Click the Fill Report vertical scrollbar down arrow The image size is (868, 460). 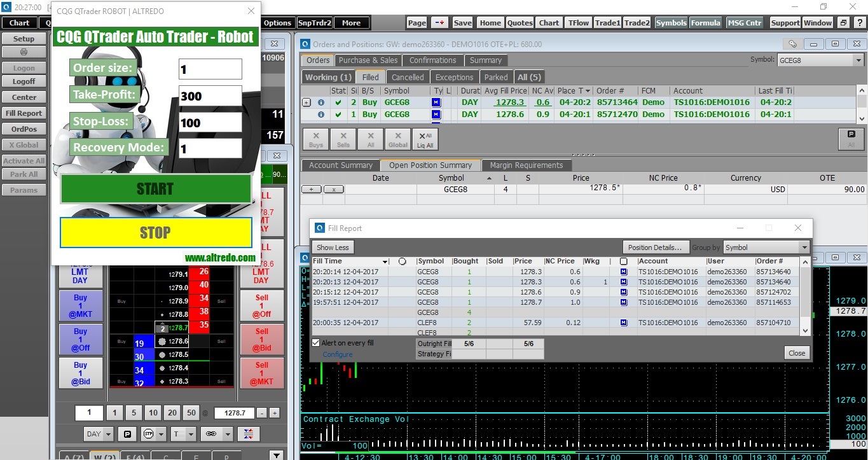click(805, 330)
